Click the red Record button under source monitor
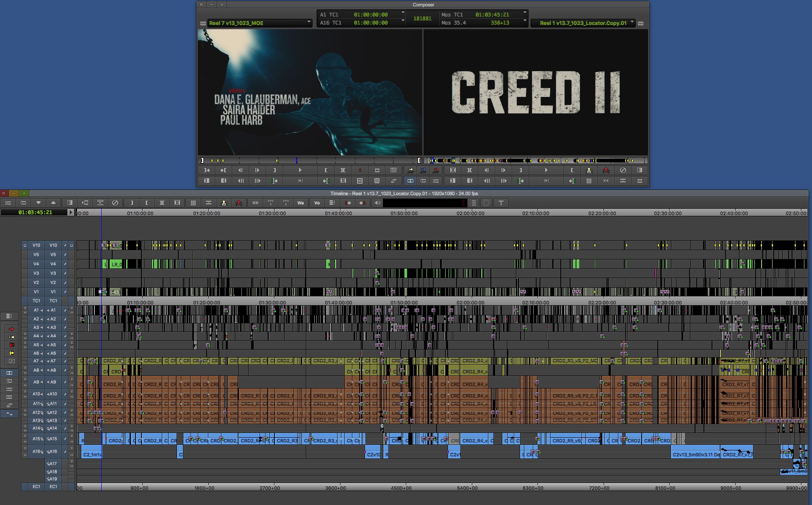 click(x=360, y=170)
